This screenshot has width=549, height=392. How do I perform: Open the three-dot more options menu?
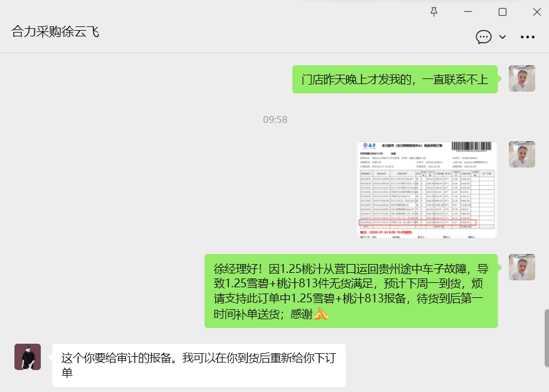[x=528, y=37]
